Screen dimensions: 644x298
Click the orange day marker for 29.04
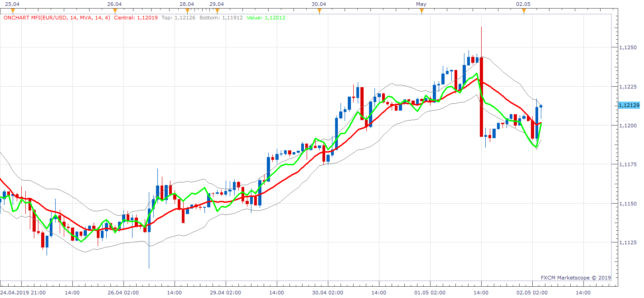coord(217,11)
